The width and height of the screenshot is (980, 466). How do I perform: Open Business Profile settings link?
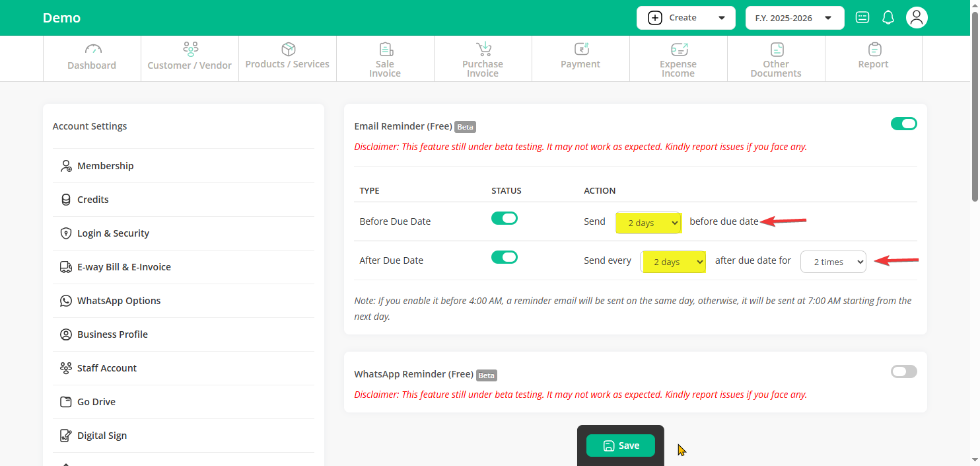point(112,334)
